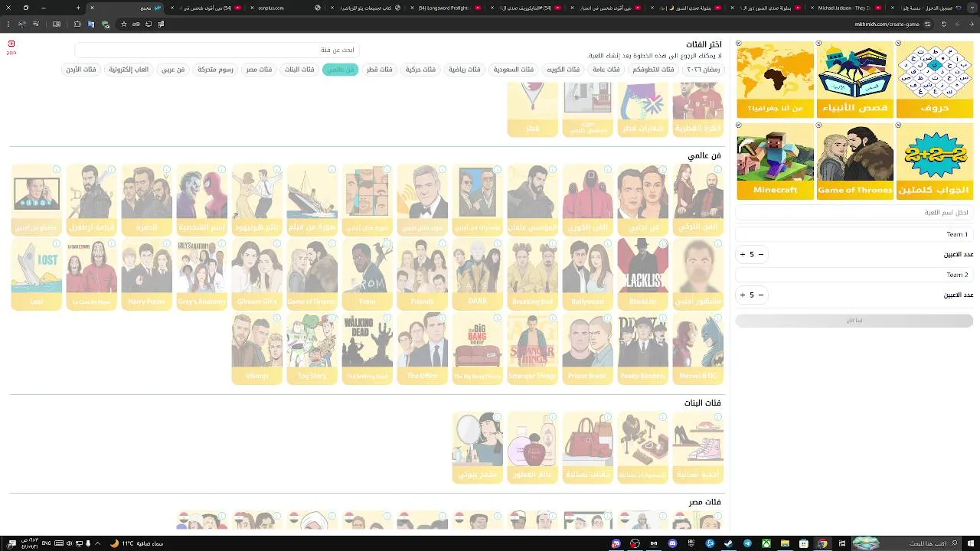
Task: Open info icon on Lost card
Action: pyautogui.click(x=56, y=244)
